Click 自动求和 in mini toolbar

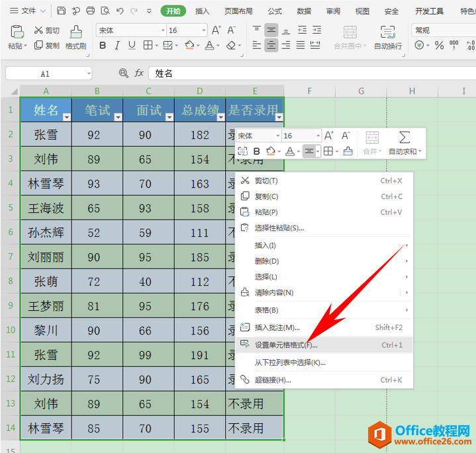(405, 143)
